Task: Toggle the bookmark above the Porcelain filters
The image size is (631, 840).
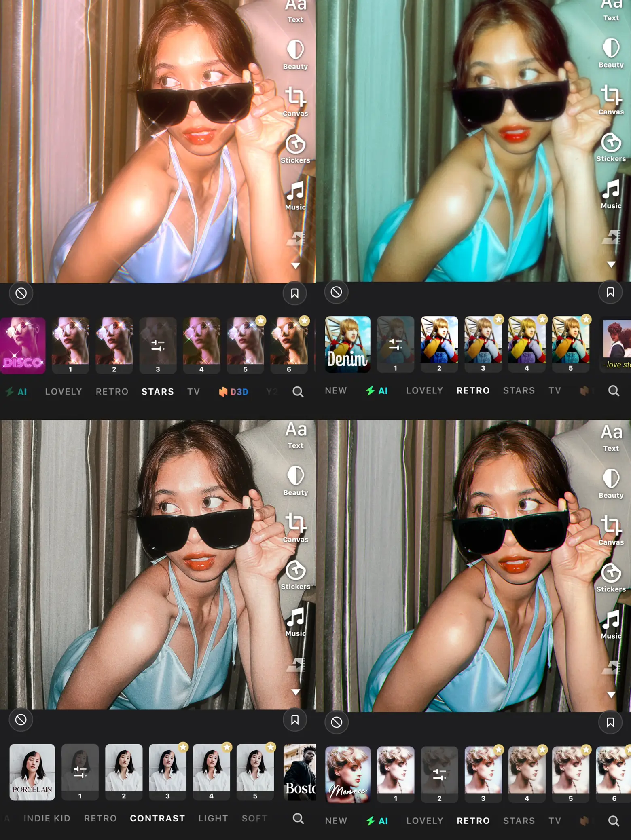Action: click(295, 720)
